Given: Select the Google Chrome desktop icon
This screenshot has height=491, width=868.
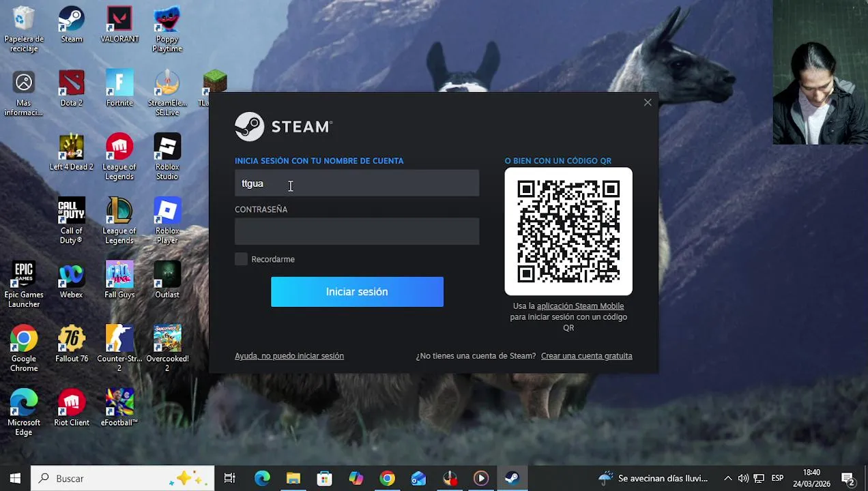Looking at the screenshot, I should [x=24, y=349].
